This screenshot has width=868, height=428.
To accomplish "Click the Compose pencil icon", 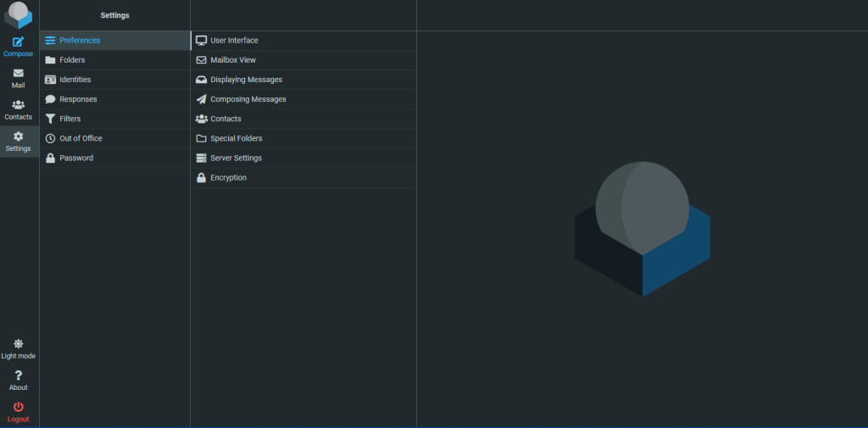I will click(18, 42).
